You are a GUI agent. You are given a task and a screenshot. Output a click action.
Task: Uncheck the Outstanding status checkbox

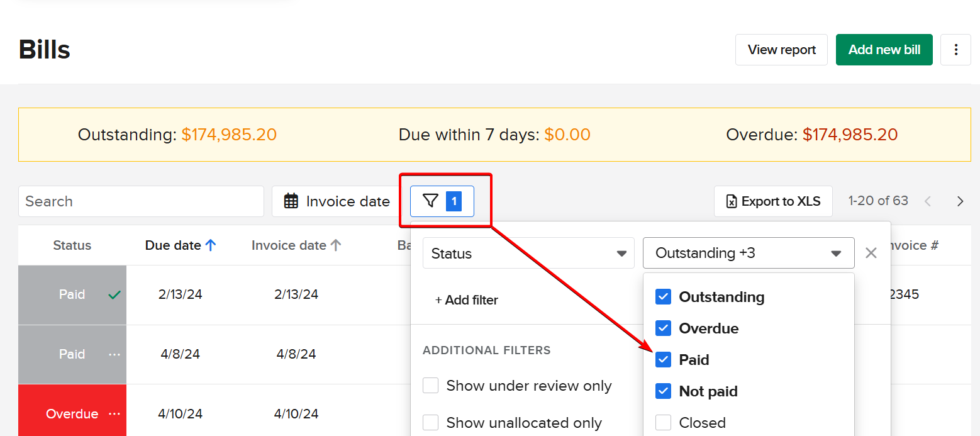pyautogui.click(x=664, y=297)
